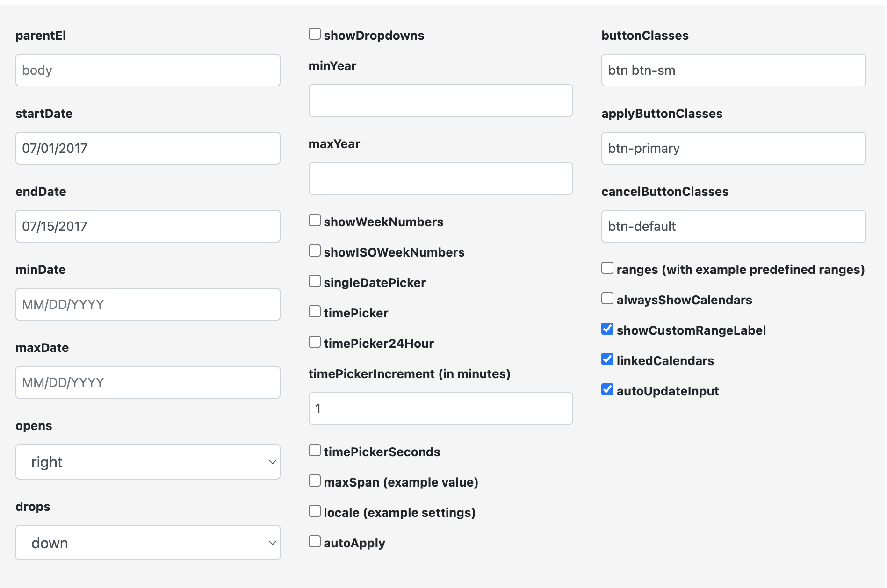Viewport: 887px width, 588px height.
Task: Check the showWeekNumbers option
Action: (x=315, y=221)
